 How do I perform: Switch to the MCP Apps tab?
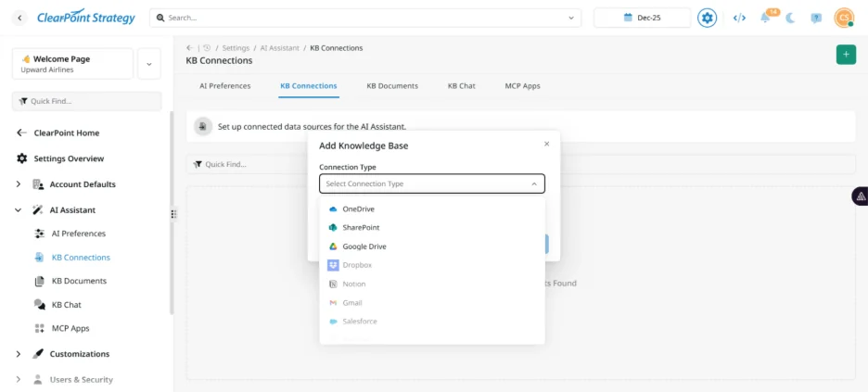coord(522,85)
